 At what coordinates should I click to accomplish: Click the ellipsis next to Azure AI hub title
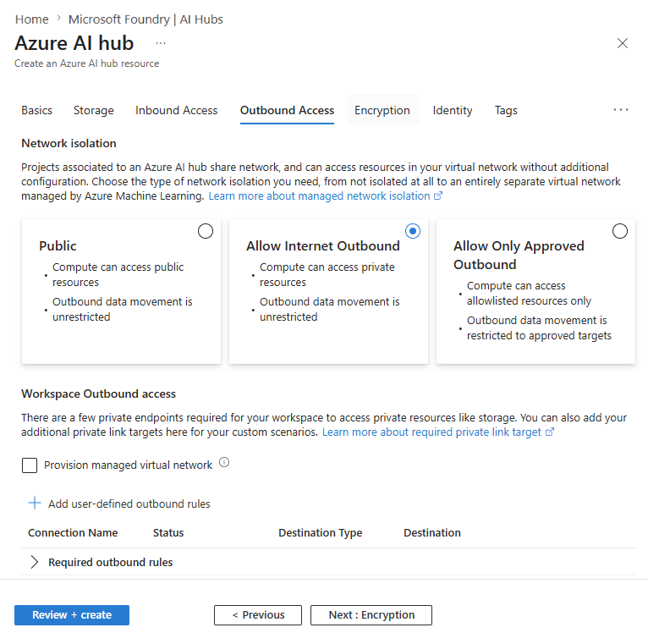[x=161, y=43]
